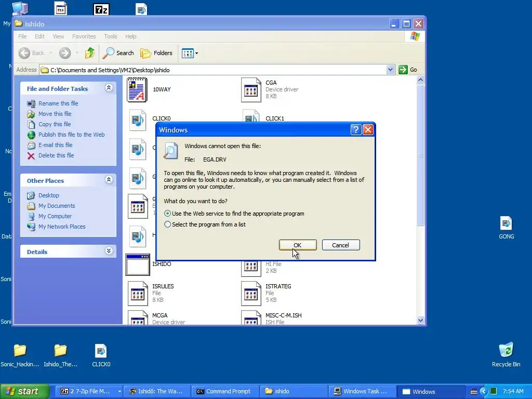Switch to Ishidō: The Way taskbar button
This screenshot has height=399, width=532.
click(157, 391)
